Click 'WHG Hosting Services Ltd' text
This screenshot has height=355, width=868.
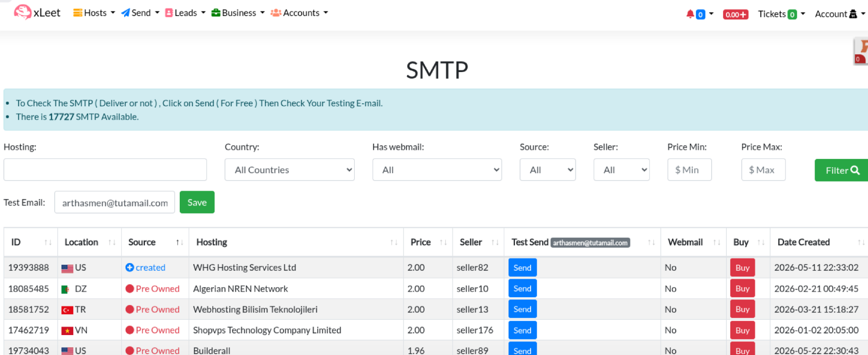pyautogui.click(x=244, y=267)
